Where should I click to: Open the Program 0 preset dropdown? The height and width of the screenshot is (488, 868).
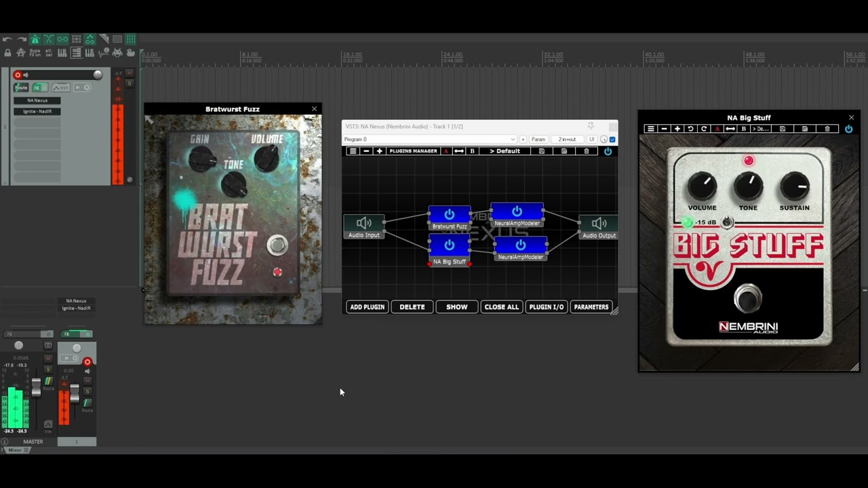click(x=429, y=139)
